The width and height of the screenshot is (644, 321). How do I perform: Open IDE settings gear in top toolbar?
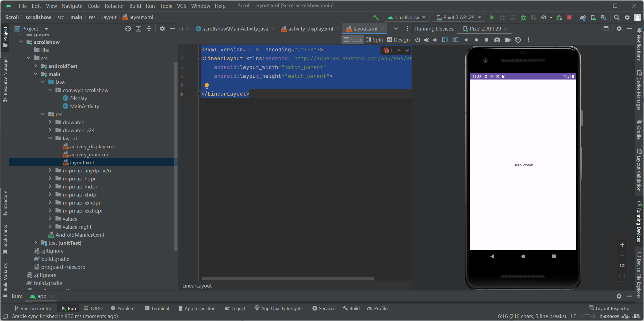click(627, 17)
